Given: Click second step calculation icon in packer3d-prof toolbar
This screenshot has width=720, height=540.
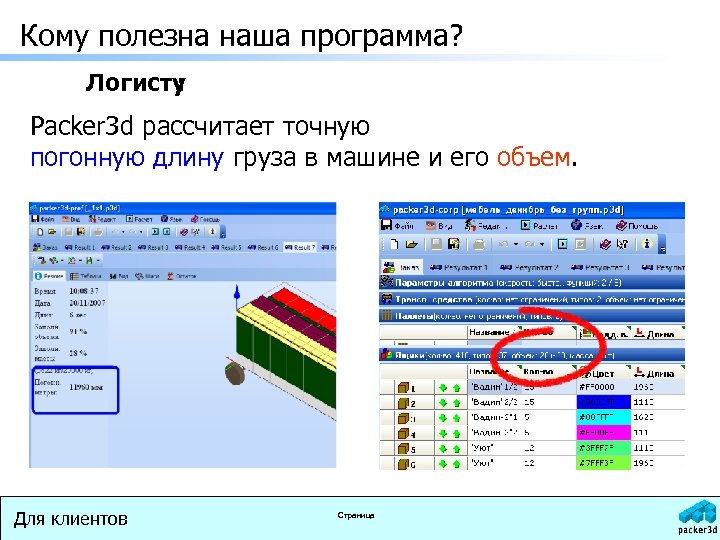Looking at the screenshot, I should click(x=167, y=232).
